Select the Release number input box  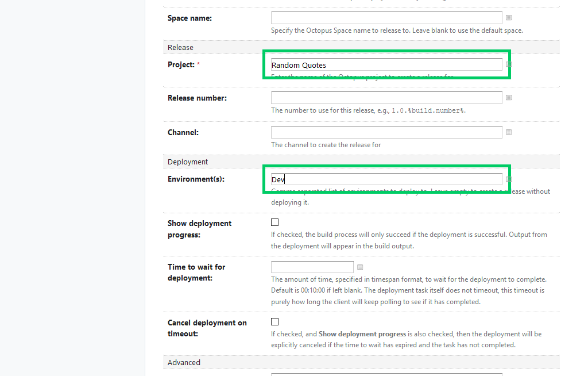[x=386, y=98]
